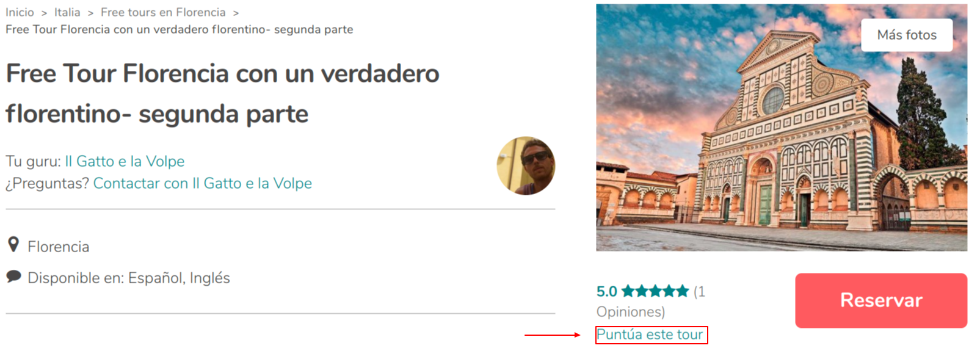Open the guru's round profile avatar
980x348 pixels.
click(x=526, y=165)
